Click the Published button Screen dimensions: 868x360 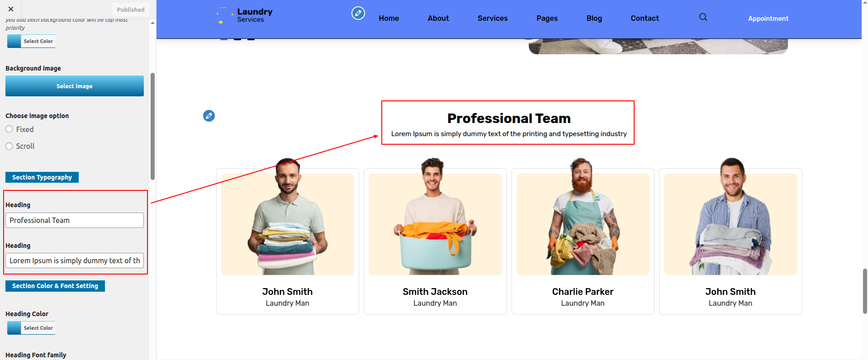pos(130,9)
